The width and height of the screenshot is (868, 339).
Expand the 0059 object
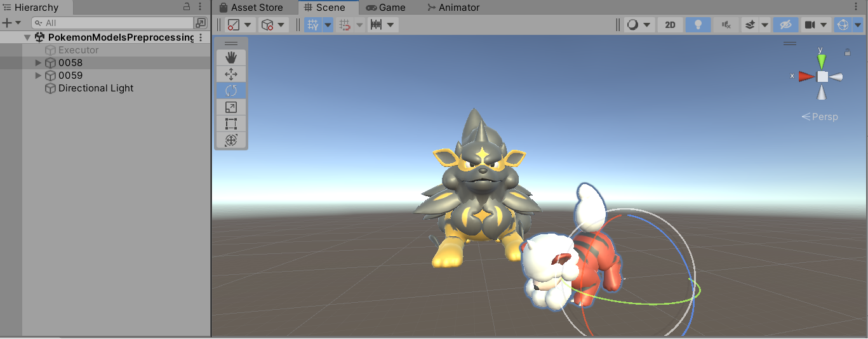(x=38, y=76)
